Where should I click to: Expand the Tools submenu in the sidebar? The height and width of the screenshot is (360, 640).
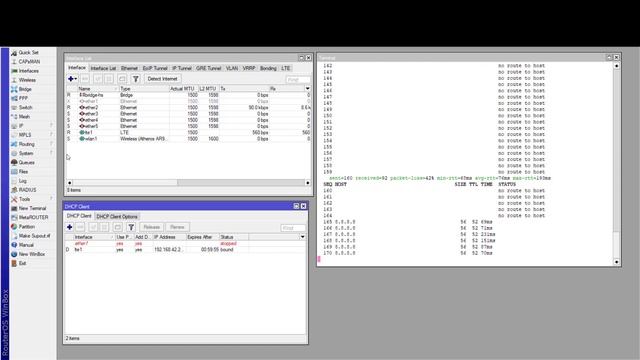pos(51,199)
